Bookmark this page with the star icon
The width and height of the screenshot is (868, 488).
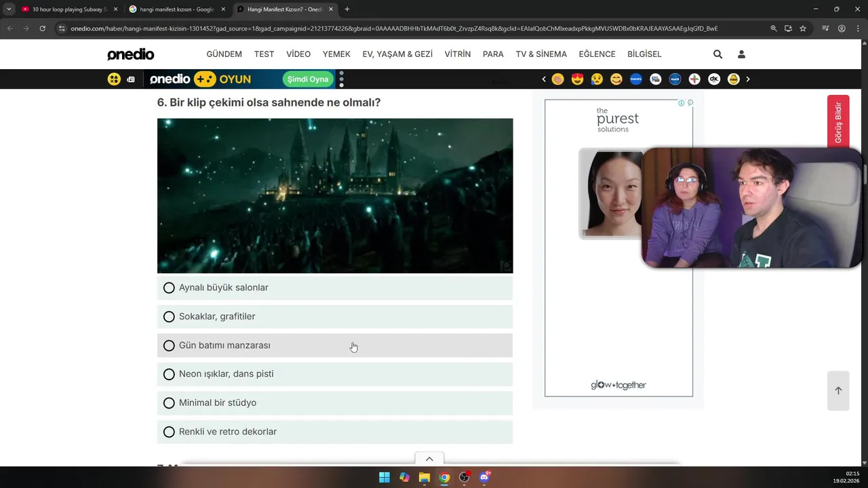coord(803,28)
